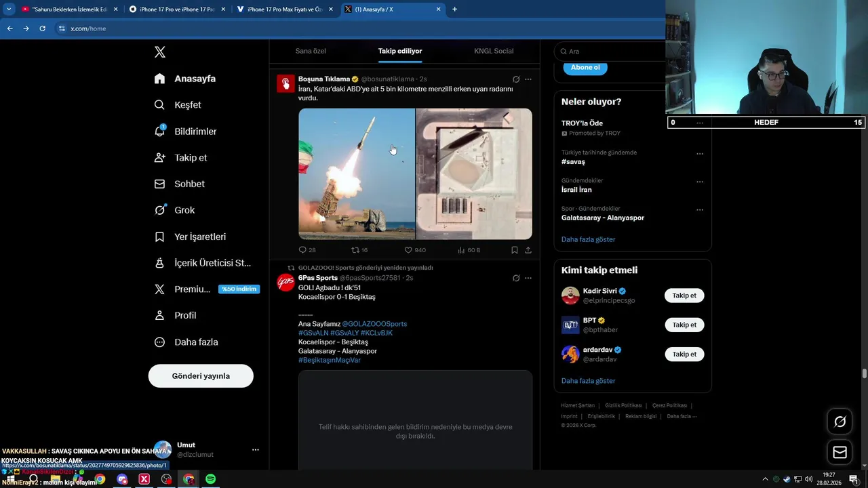
Task: Go back in browser history
Action: tap(9, 28)
